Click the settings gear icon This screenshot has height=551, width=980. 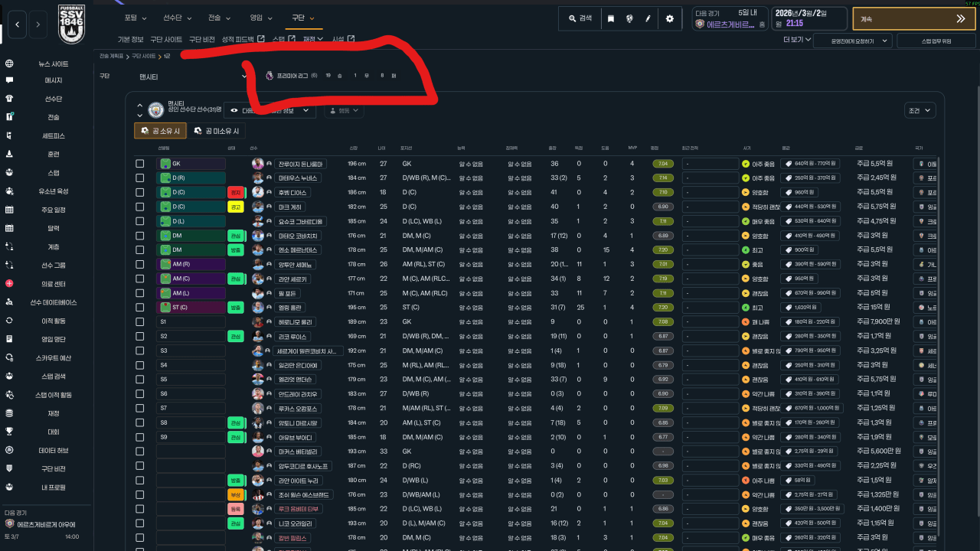coord(670,18)
